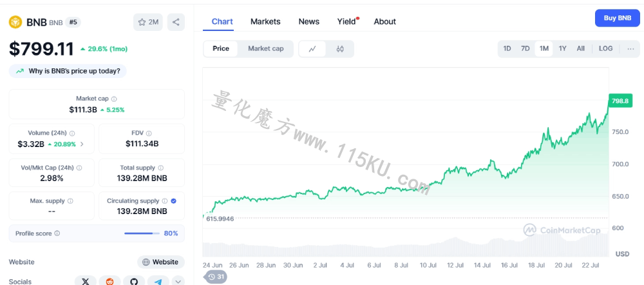Expand Volume (24h) details arrow
Screen dimensions: 644x285
click(82, 144)
